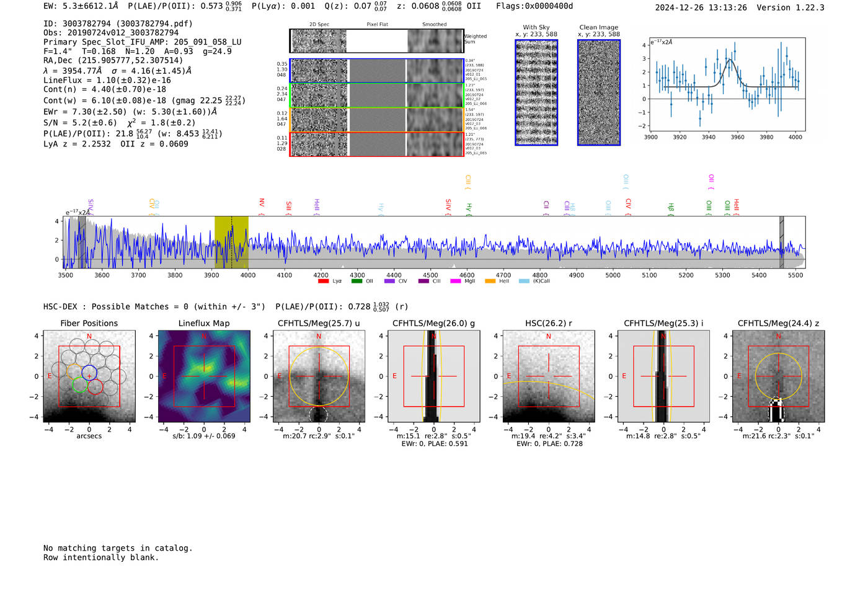Select the EWr: 0, PLAE: 0.728 caption
868x591 pixels.
point(549,444)
